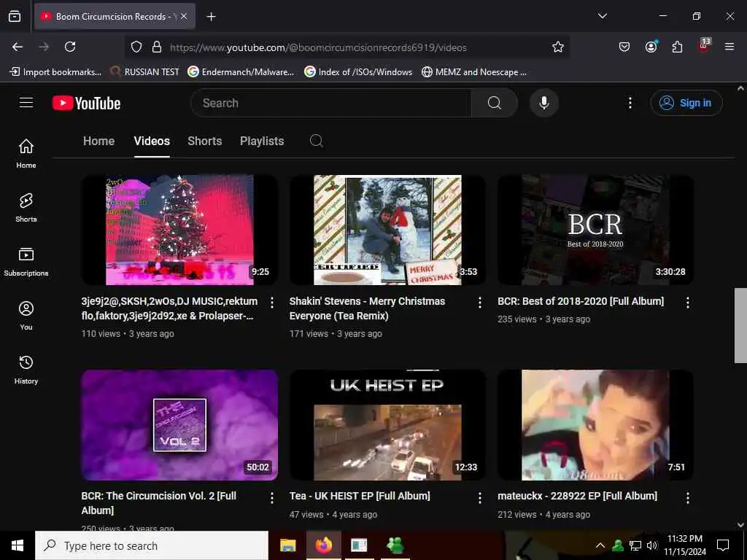Open options for Shakin' Stevens video

pyautogui.click(x=480, y=303)
